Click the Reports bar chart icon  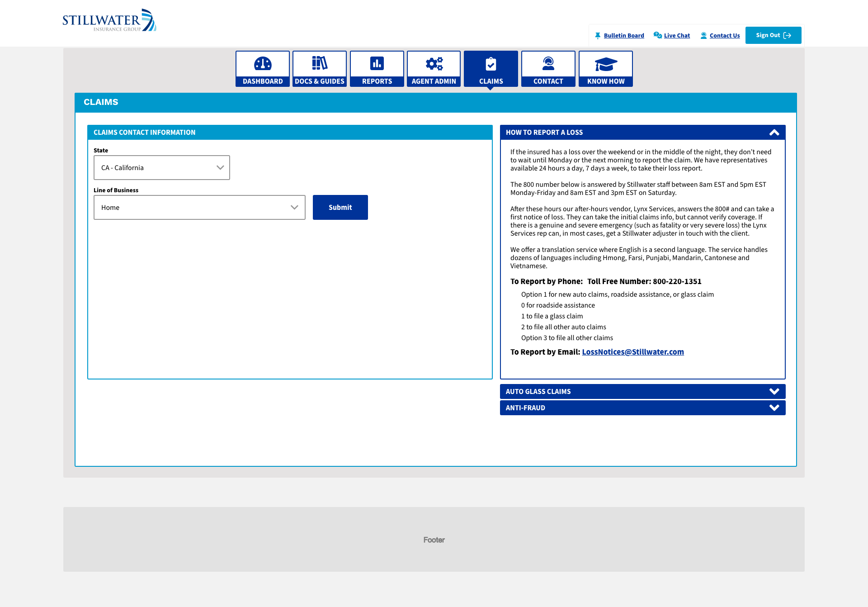pyautogui.click(x=377, y=63)
